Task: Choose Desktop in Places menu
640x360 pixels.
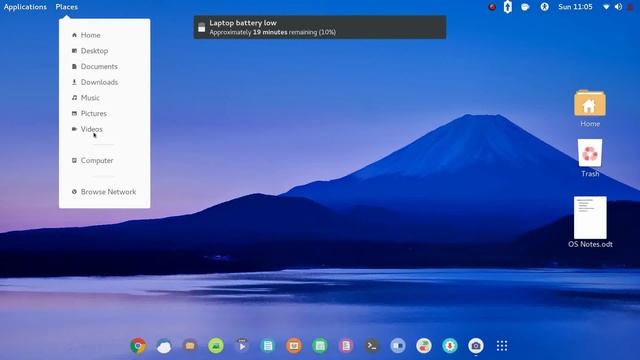Action: 104,51
